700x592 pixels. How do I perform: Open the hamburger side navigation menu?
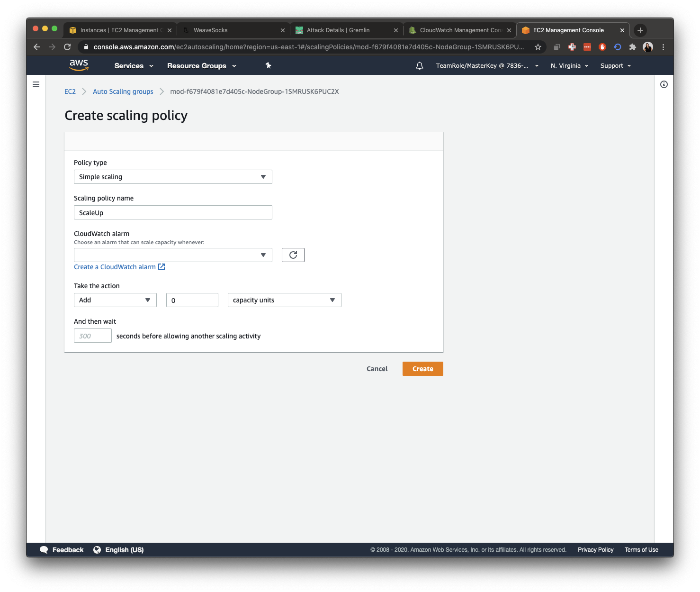pyautogui.click(x=36, y=84)
